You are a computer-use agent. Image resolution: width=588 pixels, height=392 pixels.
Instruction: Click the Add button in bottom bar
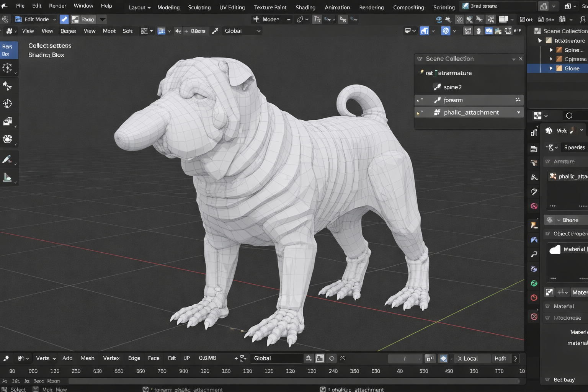(67, 358)
